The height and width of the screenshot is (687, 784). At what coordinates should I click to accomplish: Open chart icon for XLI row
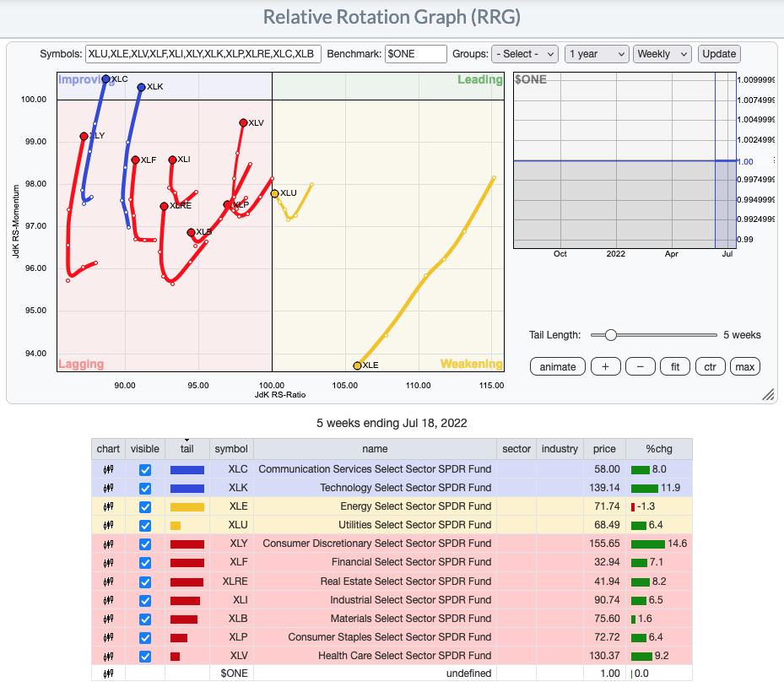[x=108, y=600]
